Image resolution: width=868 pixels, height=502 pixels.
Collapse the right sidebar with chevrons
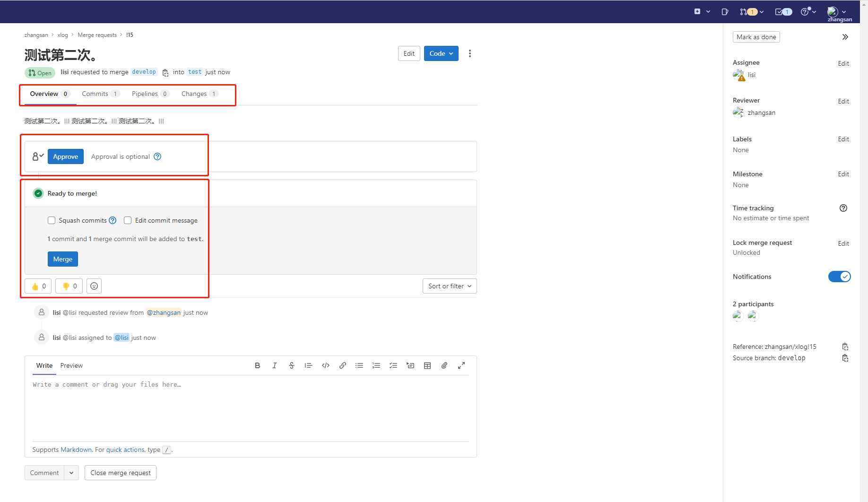(x=845, y=37)
